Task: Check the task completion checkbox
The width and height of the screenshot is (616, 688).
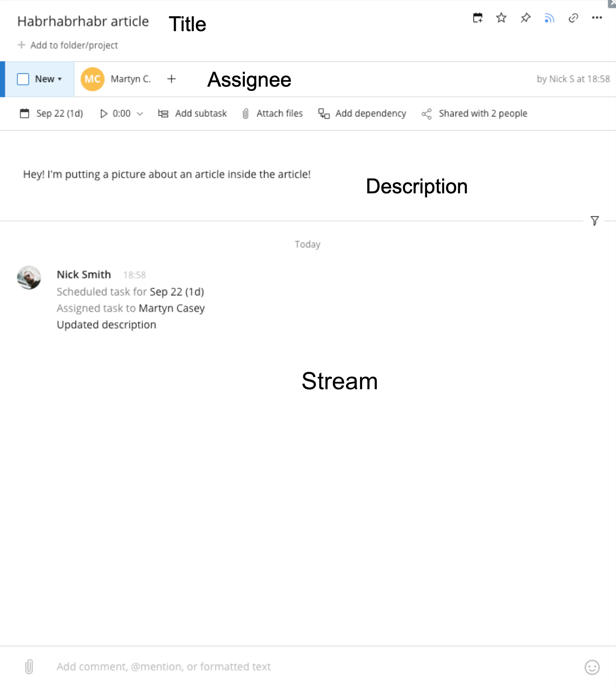Action: (23, 79)
